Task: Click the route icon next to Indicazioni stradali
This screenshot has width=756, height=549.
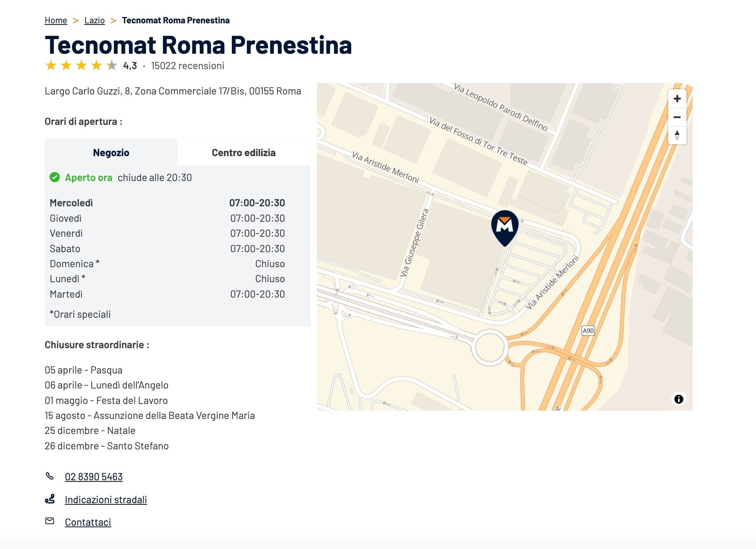Action: point(50,499)
